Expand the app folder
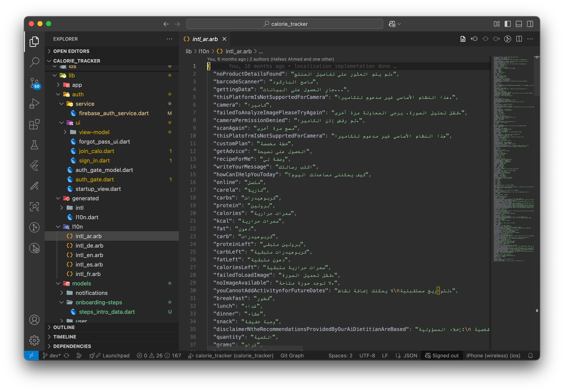The width and height of the screenshot is (564, 392). click(x=112, y=85)
